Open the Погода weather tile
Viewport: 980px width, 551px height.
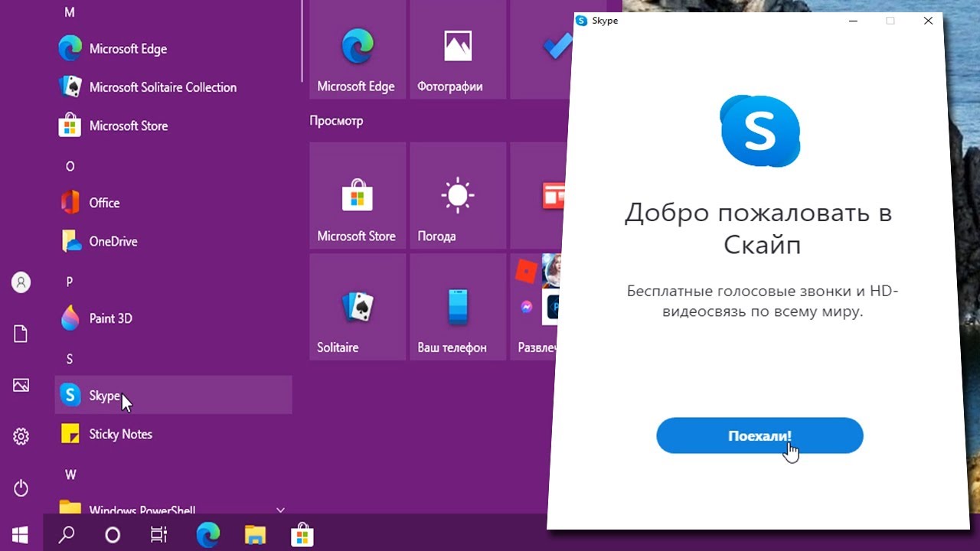pyautogui.click(x=458, y=195)
